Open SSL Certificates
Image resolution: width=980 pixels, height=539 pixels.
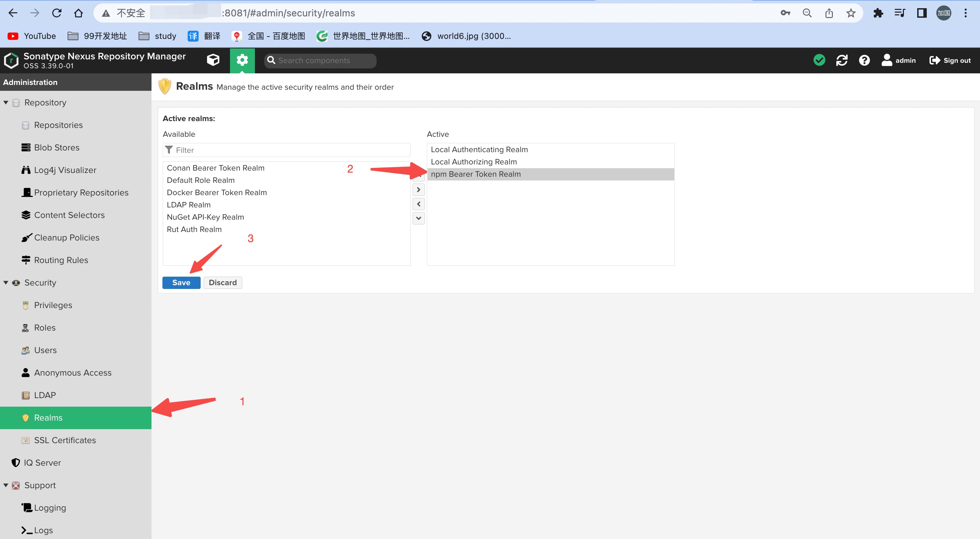pos(76,440)
